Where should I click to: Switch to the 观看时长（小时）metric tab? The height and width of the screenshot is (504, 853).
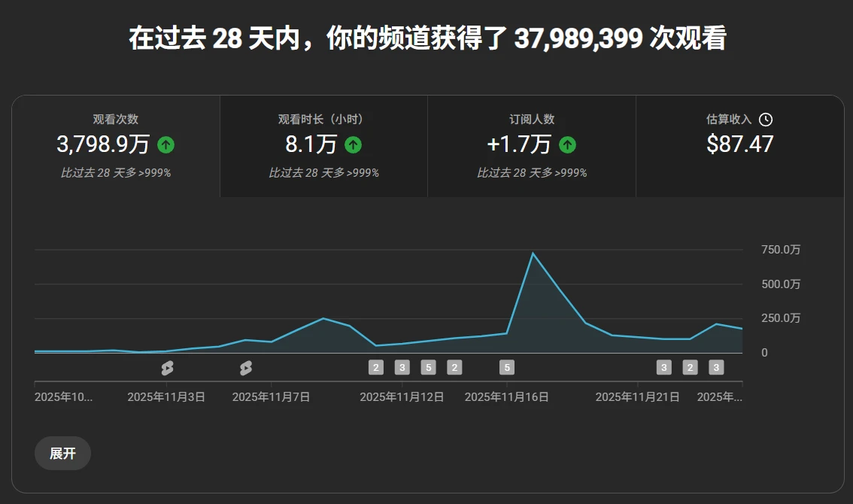point(323,144)
